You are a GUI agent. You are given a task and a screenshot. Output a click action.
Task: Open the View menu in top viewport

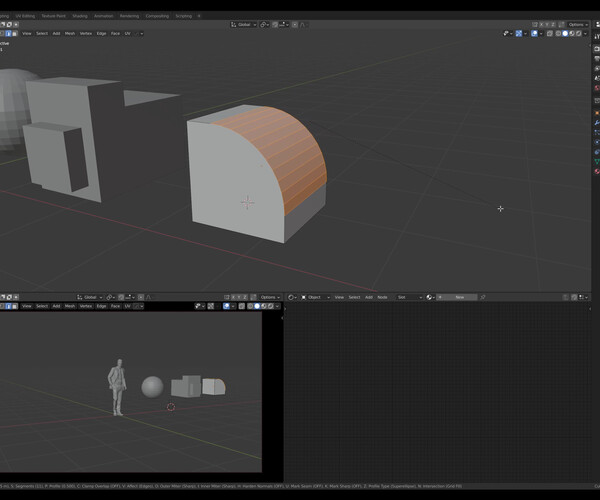[x=26, y=33]
